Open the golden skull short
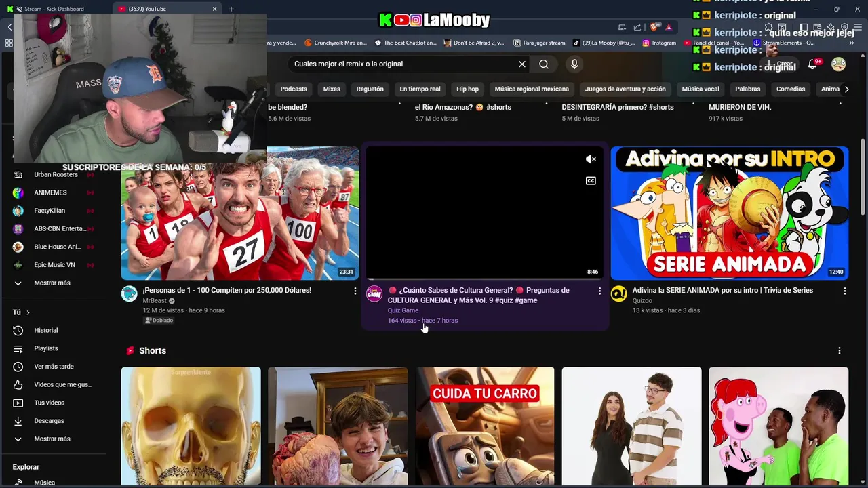This screenshot has width=868, height=488. click(191, 426)
